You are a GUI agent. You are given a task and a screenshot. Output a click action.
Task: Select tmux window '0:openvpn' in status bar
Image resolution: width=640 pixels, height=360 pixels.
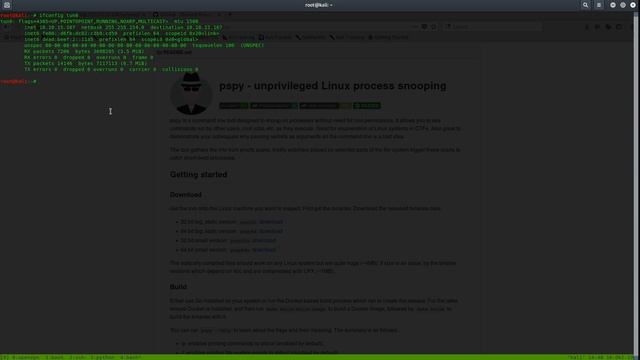(25, 358)
